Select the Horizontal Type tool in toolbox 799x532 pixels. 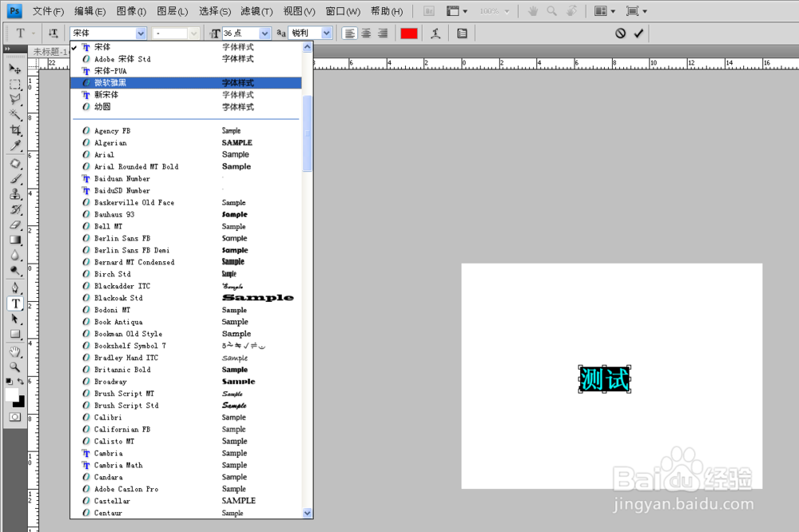(15, 304)
